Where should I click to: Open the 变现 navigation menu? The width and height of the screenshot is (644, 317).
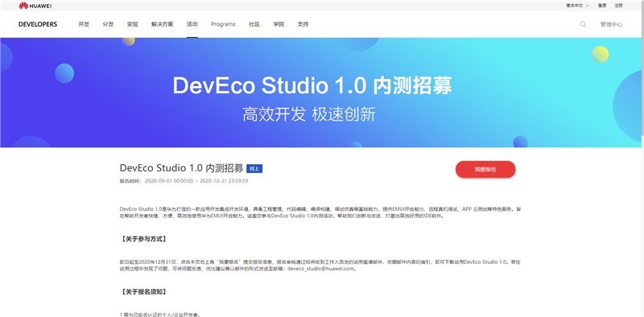[132, 24]
